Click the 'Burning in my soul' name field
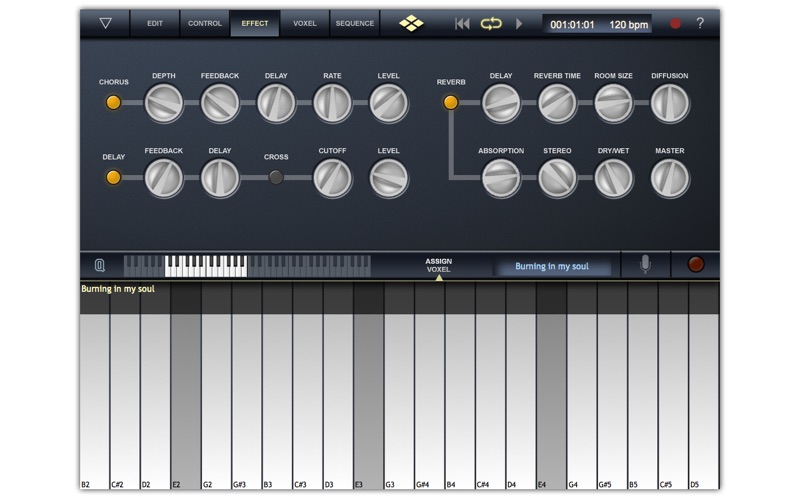This screenshot has height=500, width=800. 552,266
